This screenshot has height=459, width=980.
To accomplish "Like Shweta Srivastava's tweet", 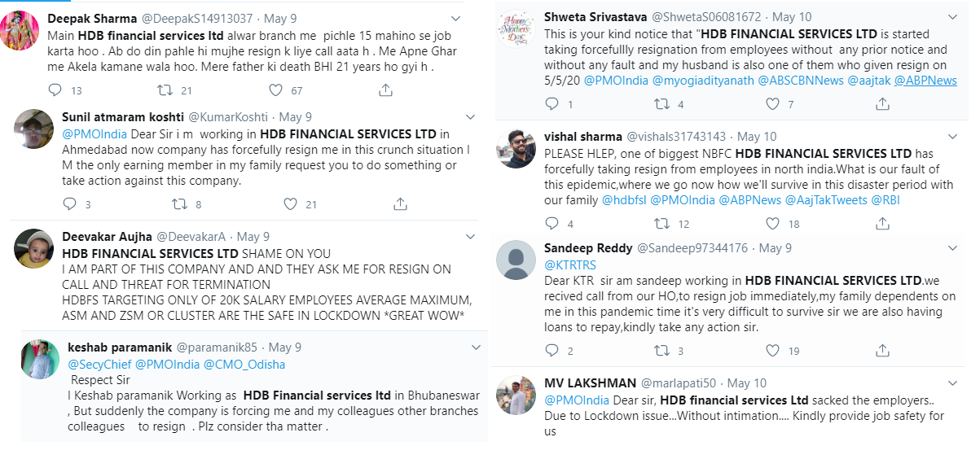I will [772, 103].
